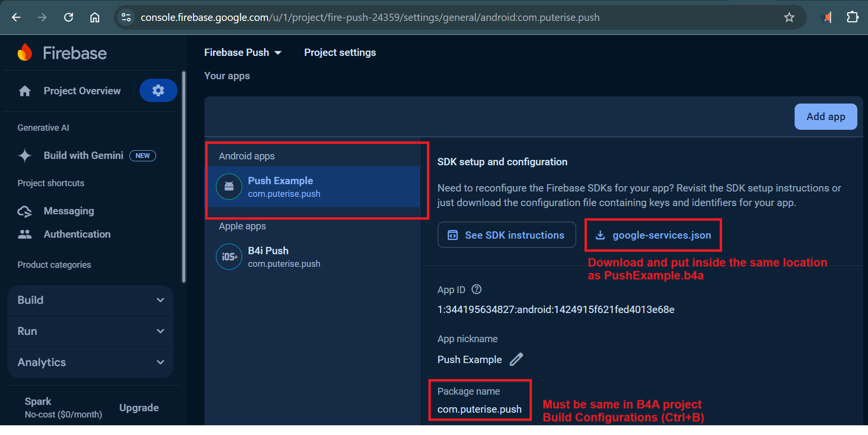Click the Apple apps list header

(x=242, y=226)
